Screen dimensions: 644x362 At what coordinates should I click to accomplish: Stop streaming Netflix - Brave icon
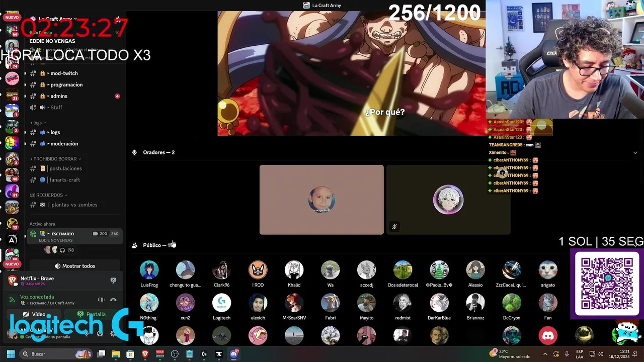pos(113,280)
